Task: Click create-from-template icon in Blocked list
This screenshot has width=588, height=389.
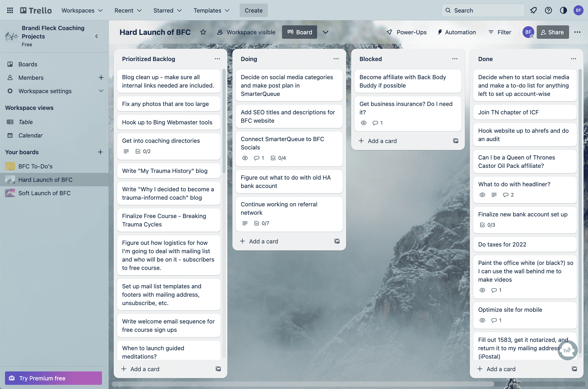Action: 456,141
